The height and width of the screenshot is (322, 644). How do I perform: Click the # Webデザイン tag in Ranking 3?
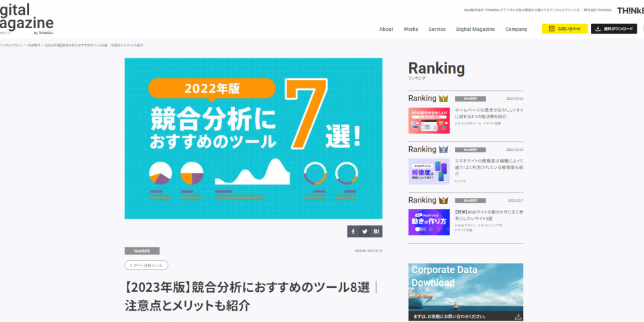tap(466, 225)
